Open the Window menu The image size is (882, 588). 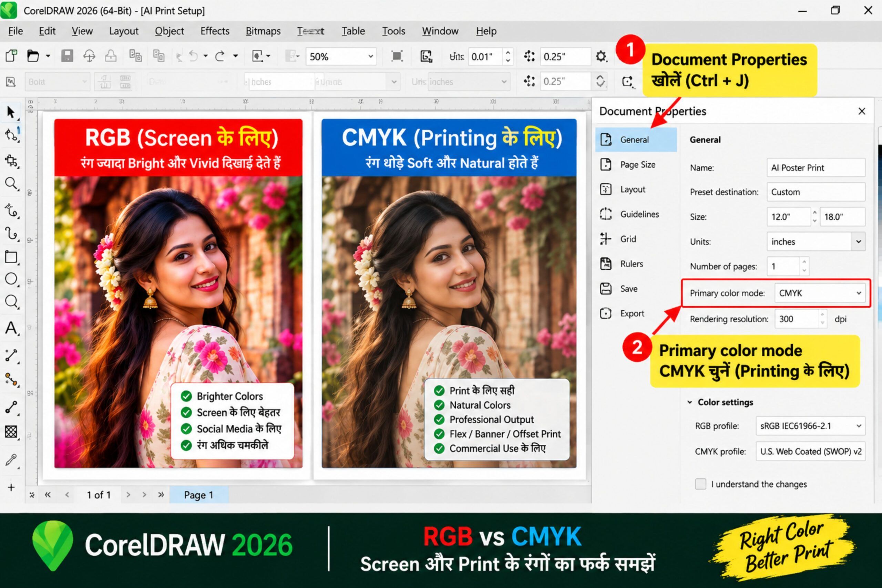coord(440,31)
